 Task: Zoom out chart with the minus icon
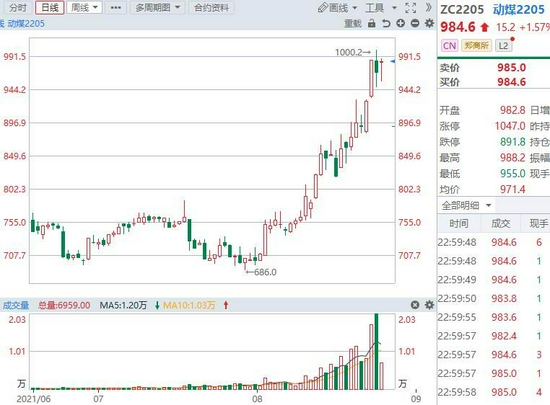[x=415, y=23]
